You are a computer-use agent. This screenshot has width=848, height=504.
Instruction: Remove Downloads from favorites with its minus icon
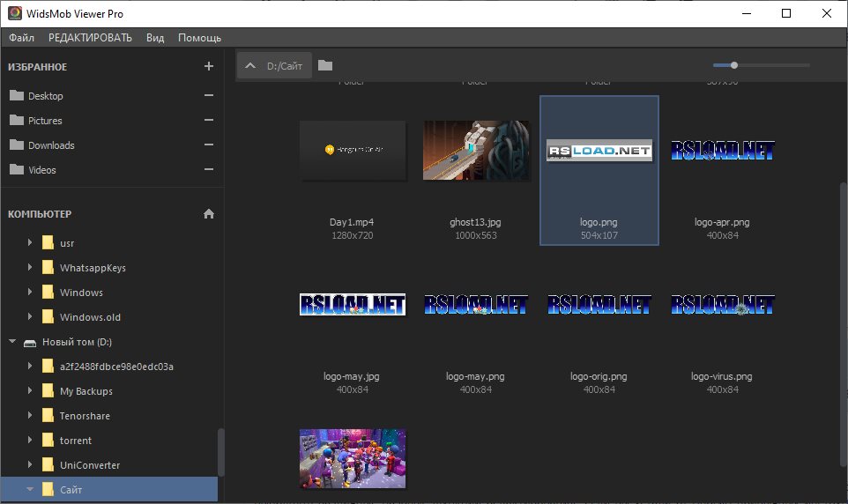coord(209,145)
